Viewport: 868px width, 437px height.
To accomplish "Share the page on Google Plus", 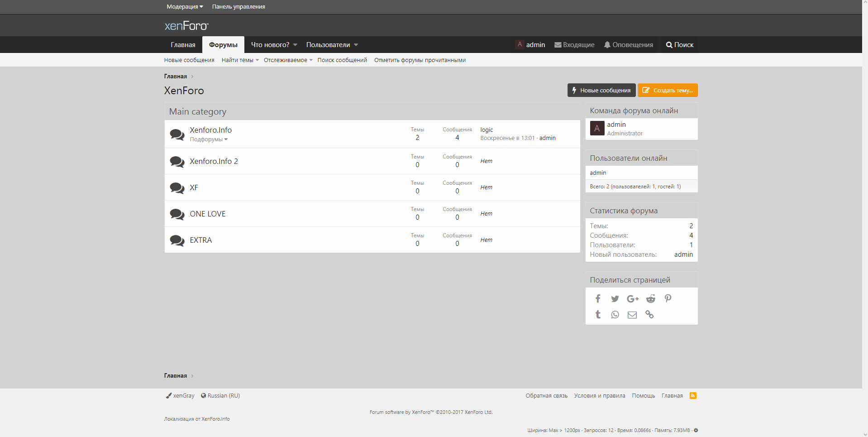I will (632, 299).
